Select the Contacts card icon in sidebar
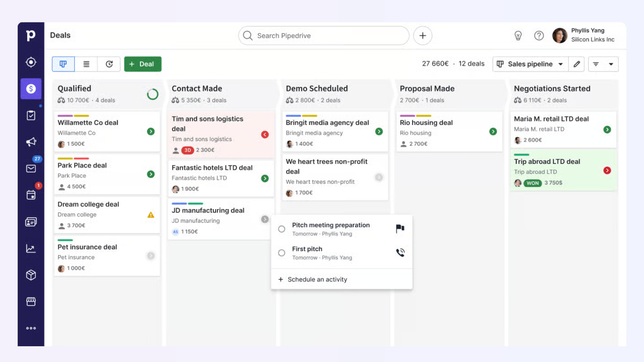This screenshot has height=362, width=644. [31, 222]
